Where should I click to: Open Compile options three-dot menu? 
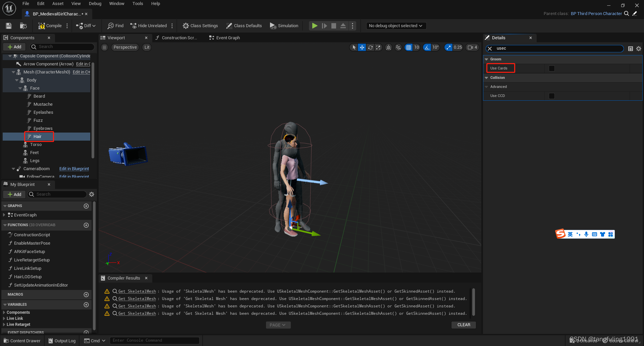(x=67, y=26)
